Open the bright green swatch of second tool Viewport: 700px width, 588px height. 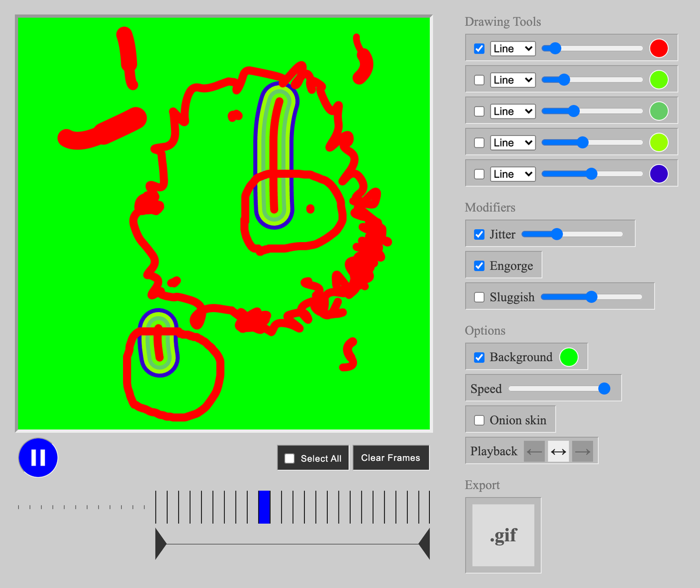[x=659, y=79]
